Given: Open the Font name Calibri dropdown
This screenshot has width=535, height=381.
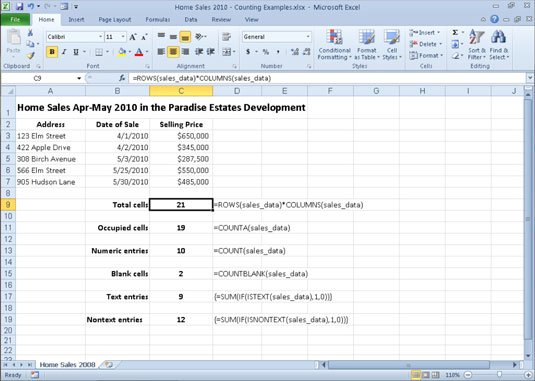Looking at the screenshot, I should [x=101, y=36].
